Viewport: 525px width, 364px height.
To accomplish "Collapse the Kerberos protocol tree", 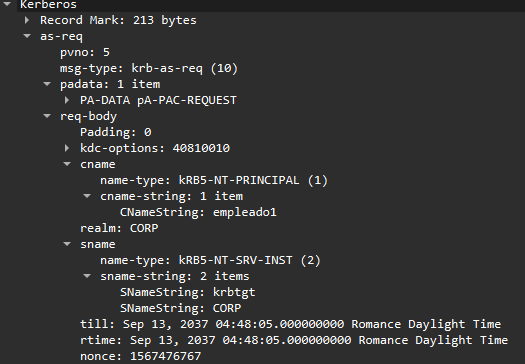I will (7, 4).
